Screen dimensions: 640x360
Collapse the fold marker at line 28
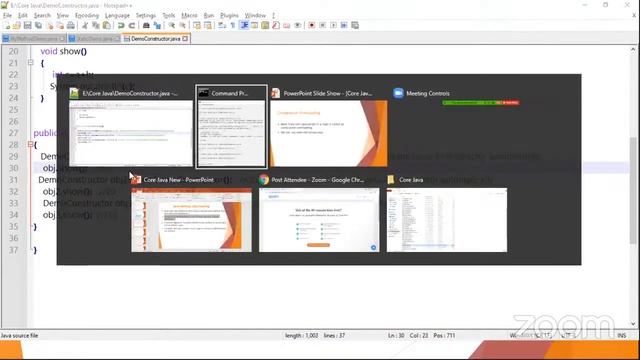[x=31, y=144]
